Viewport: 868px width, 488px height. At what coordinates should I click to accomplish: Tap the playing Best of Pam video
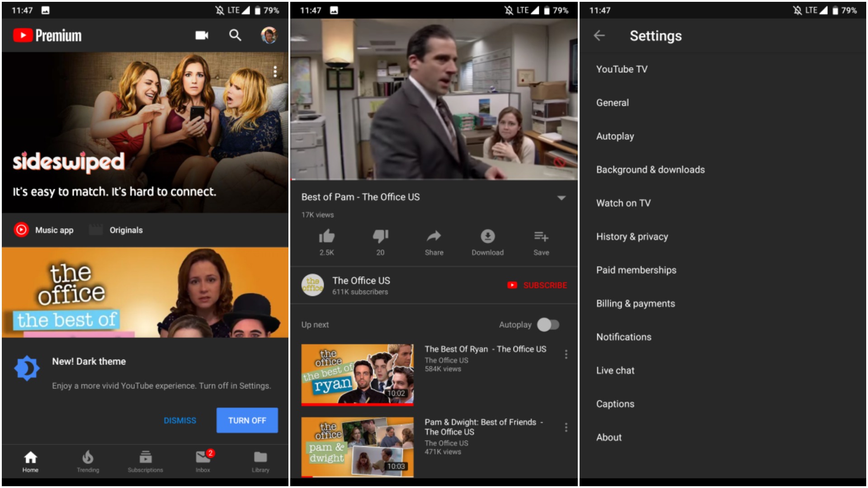434,99
